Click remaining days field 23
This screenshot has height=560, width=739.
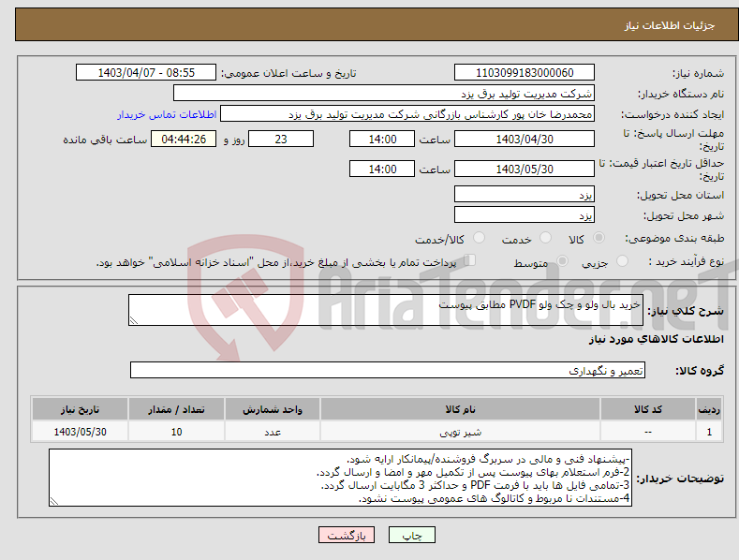(281, 139)
